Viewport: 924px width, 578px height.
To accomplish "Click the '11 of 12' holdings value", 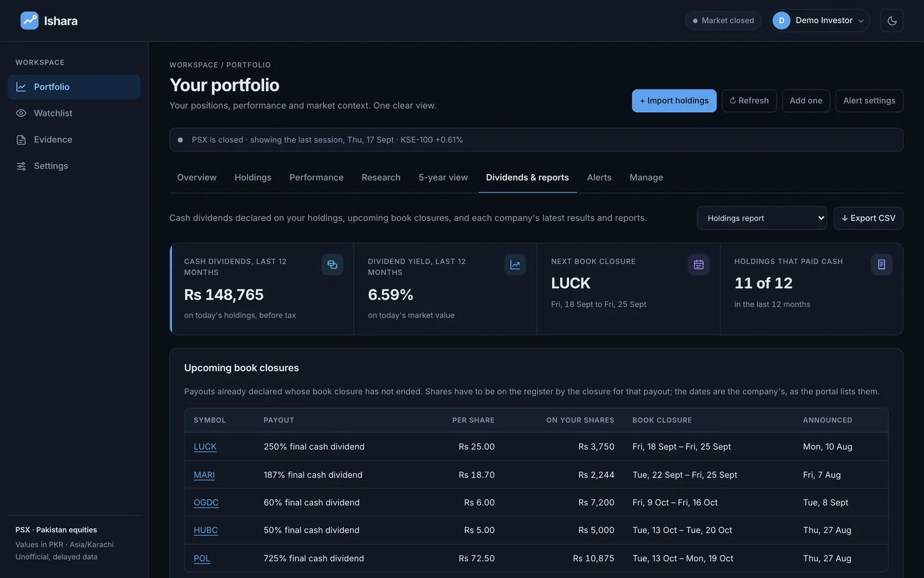I will 763,283.
